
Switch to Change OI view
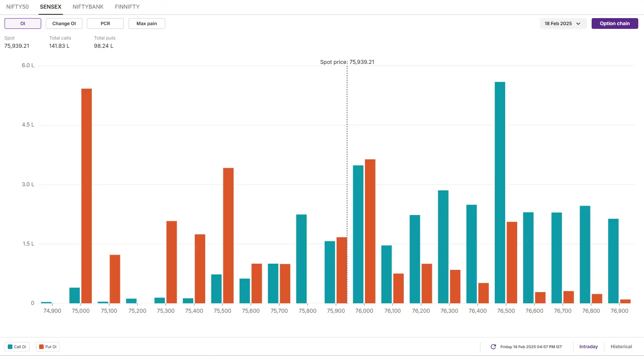click(64, 23)
